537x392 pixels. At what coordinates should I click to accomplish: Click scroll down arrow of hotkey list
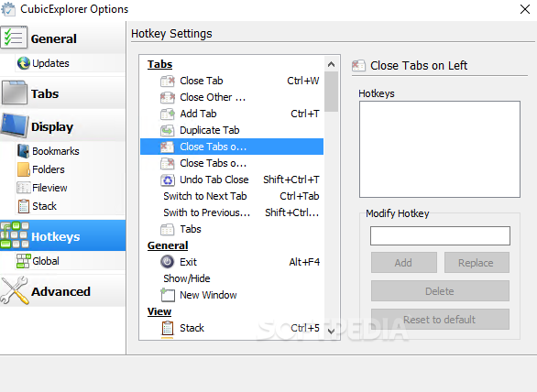click(331, 331)
